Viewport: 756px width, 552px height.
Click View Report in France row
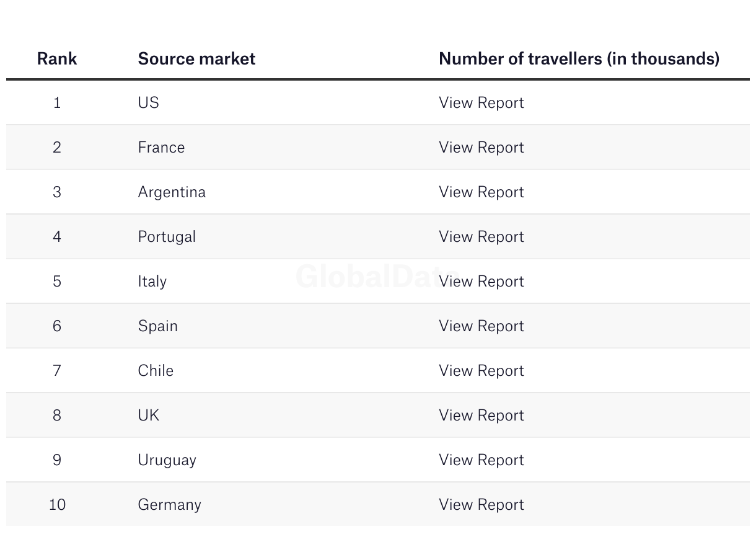click(x=481, y=147)
